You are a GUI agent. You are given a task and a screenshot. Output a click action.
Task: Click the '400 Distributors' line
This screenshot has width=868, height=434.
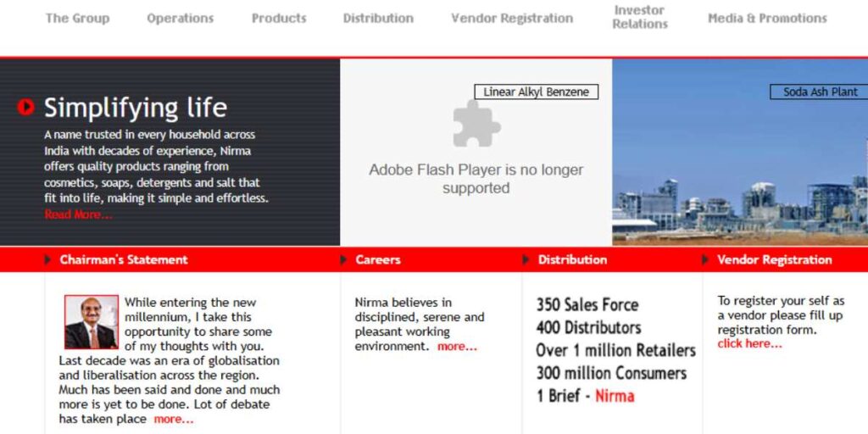point(588,328)
